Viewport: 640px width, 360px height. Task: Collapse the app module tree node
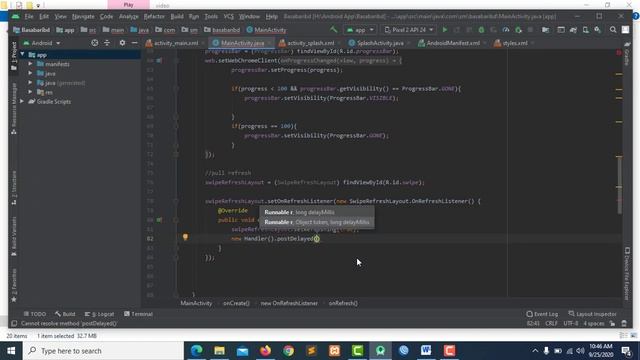(22, 54)
